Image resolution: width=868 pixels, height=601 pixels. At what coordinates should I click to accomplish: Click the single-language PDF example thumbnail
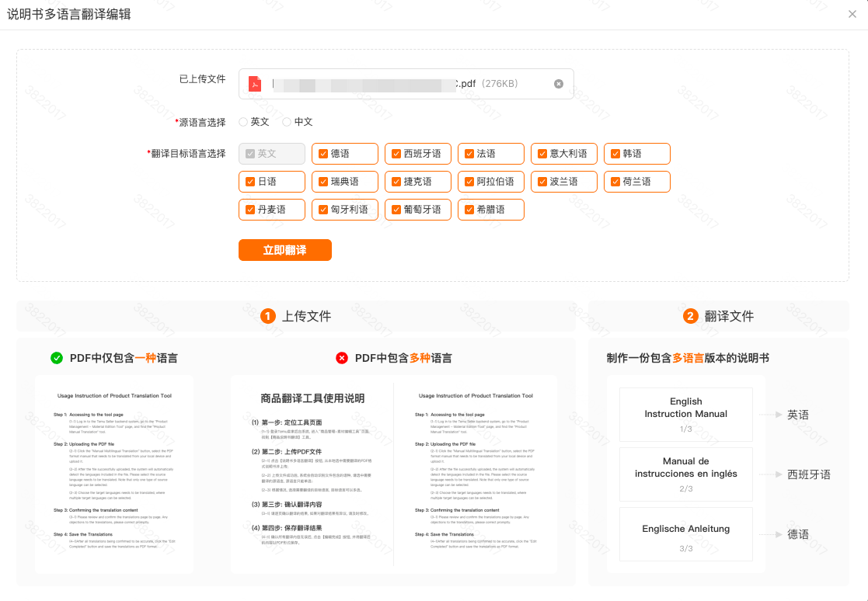(113, 474)
